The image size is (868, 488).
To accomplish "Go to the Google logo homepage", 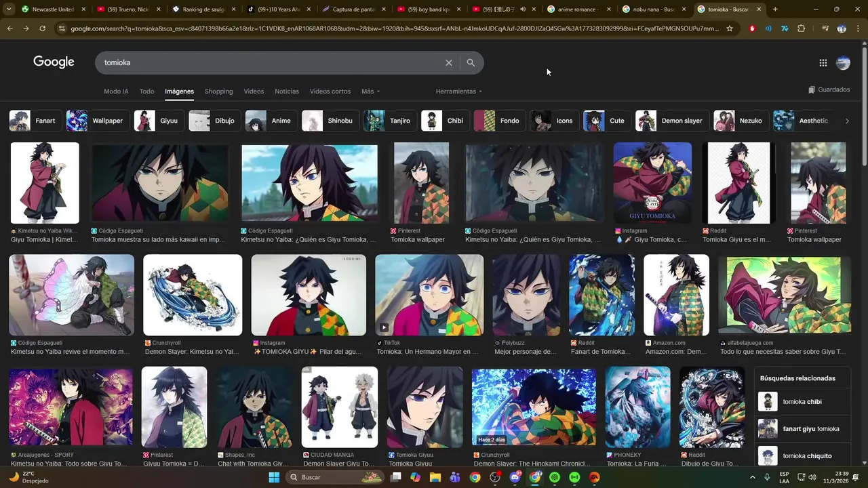I will tap(54, 62).
